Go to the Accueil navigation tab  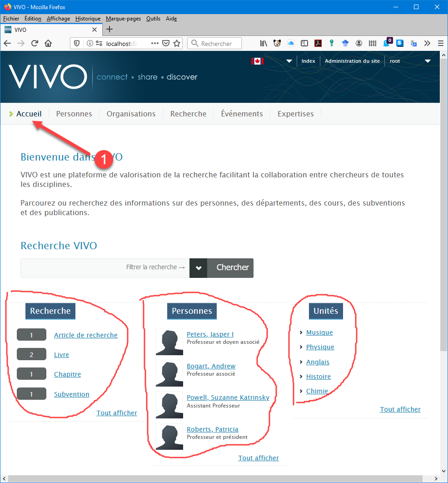tap(29, 114)
